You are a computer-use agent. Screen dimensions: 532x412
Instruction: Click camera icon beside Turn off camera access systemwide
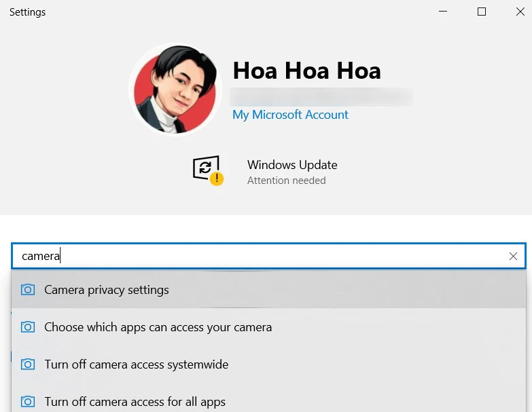click(28, 364)
